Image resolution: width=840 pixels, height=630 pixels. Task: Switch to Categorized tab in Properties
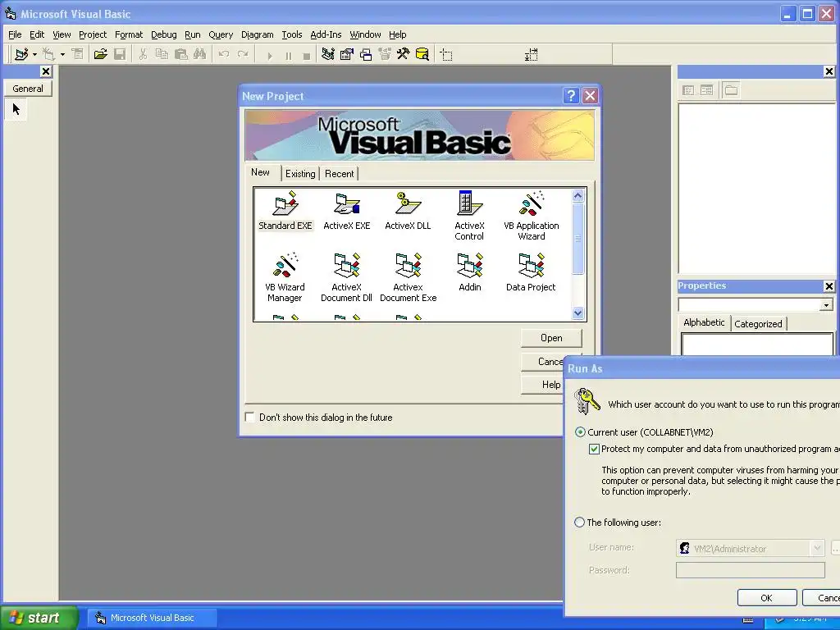758,323
